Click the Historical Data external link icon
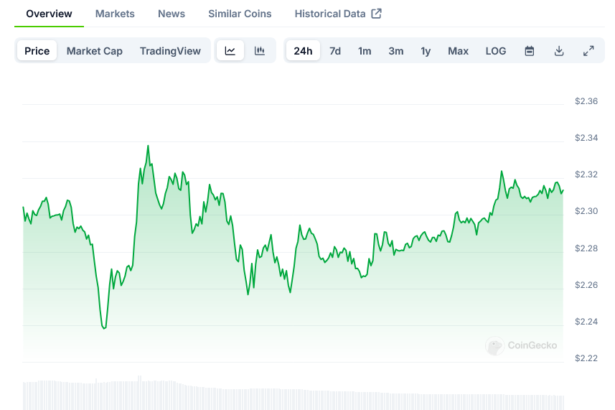 point(376,14)
